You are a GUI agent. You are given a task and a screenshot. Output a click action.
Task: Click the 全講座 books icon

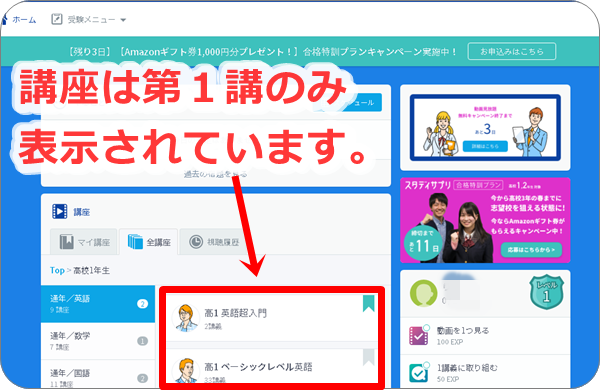(135, 242)
